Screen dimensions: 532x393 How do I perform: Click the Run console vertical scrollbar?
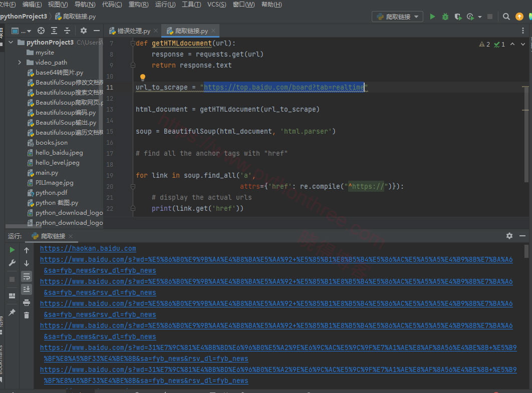(x=526, y=251)
